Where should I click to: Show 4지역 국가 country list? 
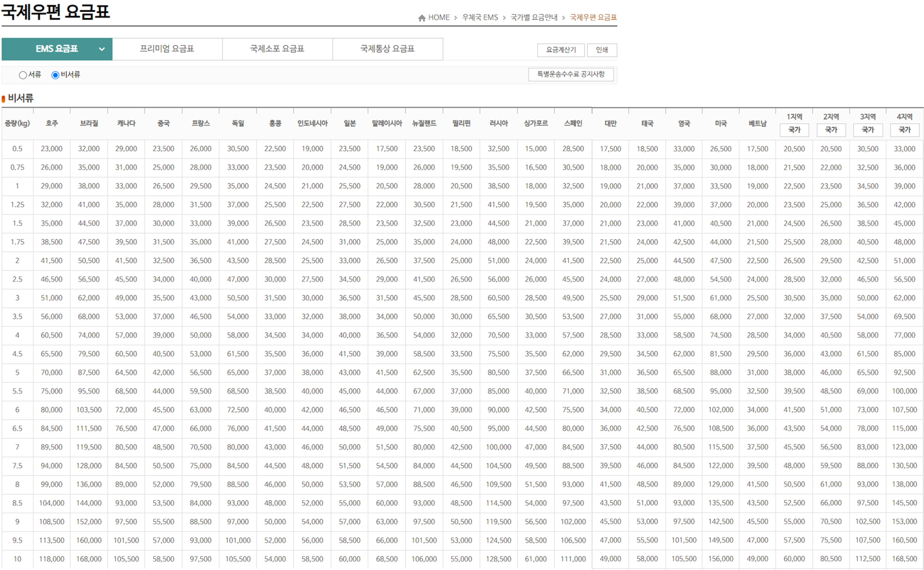[904, 130]
